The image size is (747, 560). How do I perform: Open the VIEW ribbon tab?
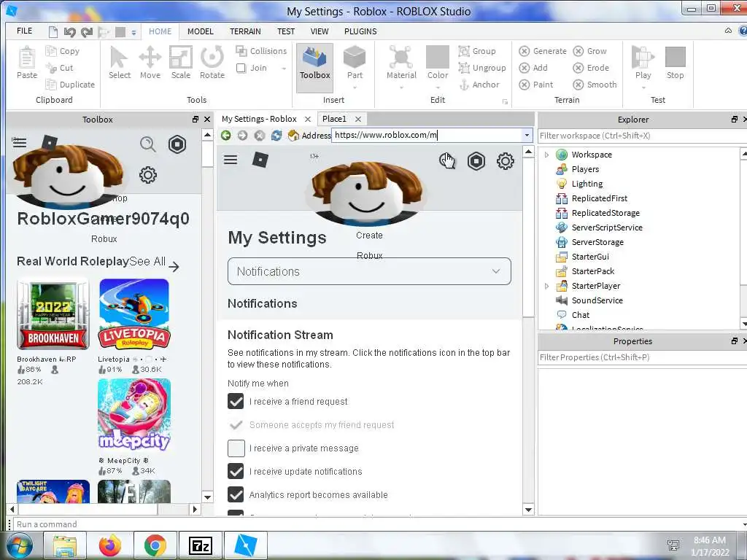pos(320,31)
